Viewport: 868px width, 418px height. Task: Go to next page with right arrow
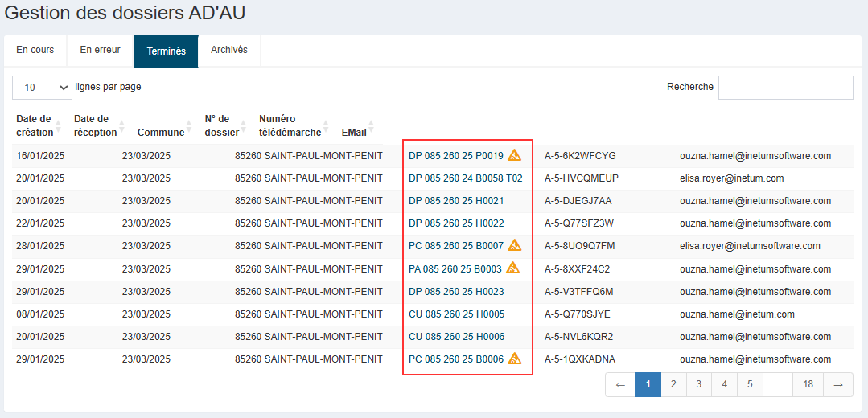(838, 385)
